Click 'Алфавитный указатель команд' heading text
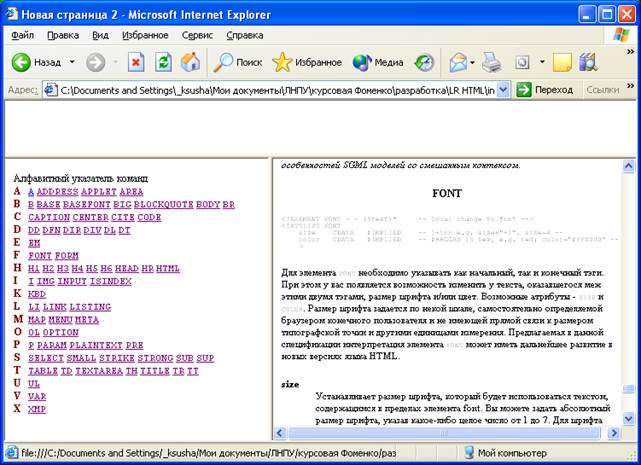641x465 pixels. [x=81, y=179]
